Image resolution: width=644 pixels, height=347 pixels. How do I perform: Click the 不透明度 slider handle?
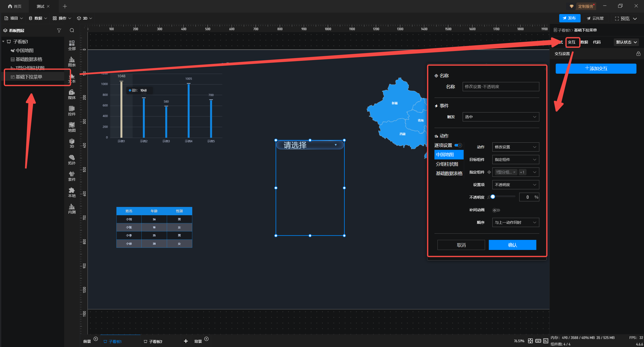click(x=493, y=197)
